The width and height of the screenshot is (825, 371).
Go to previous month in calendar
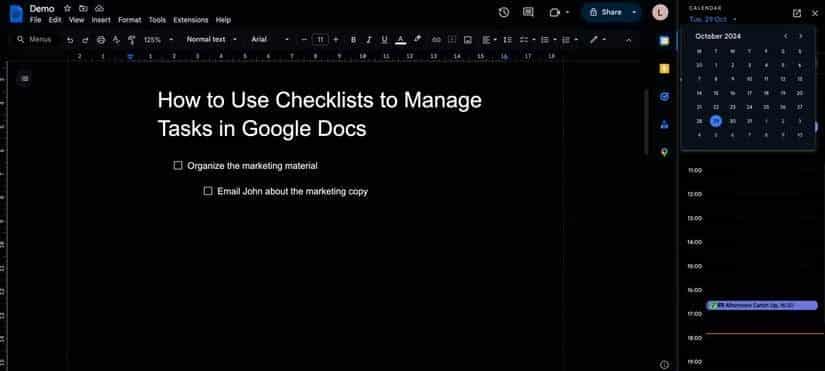tap(786, 36)
